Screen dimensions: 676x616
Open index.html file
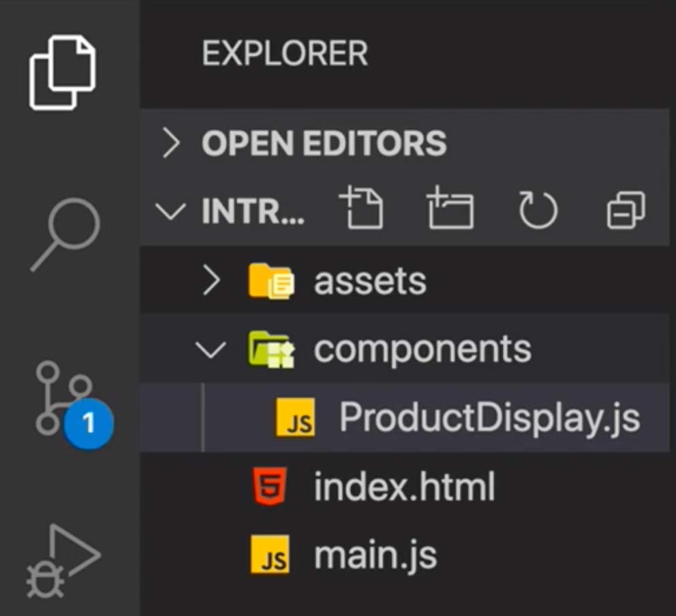[x=404, y=487]
